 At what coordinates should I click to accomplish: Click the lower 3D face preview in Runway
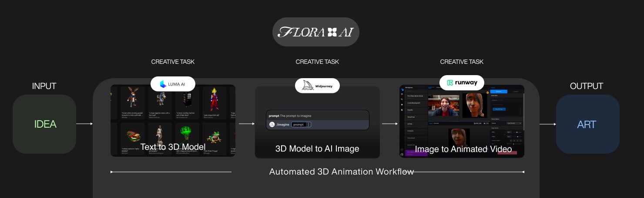point(459,138)
